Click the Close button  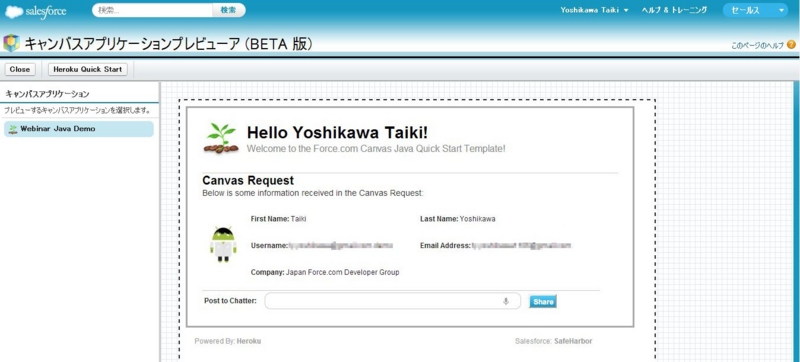pos(20,69)
